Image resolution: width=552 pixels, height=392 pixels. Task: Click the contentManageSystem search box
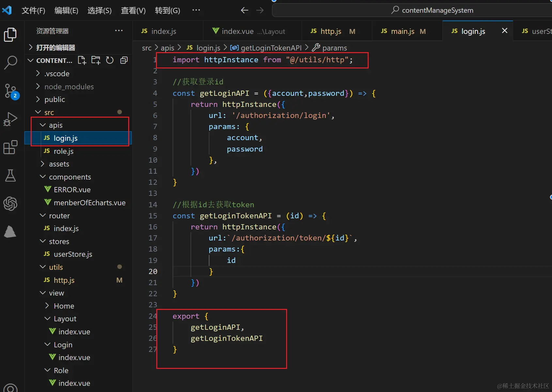pos(437,10)
